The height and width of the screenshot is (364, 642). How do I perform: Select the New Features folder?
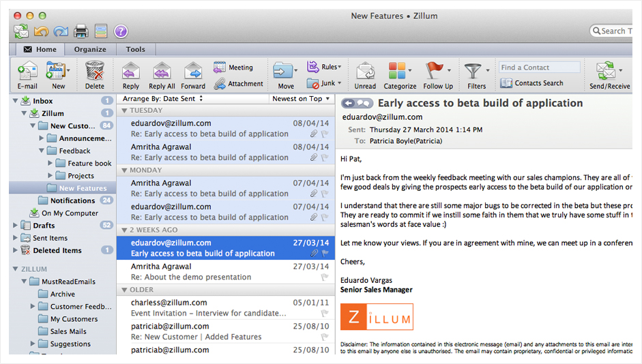click(63, 188)
